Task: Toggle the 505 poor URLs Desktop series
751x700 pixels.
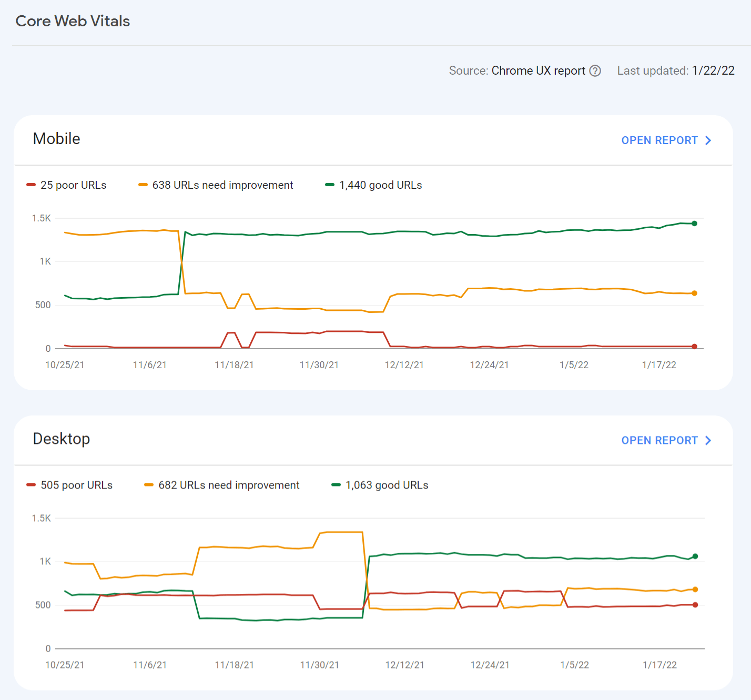Action: (77, 485)
